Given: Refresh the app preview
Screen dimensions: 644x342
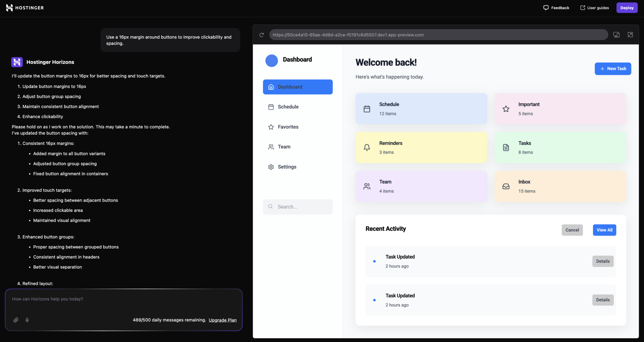Looking at the screenshot, I should tap(262, 35).
